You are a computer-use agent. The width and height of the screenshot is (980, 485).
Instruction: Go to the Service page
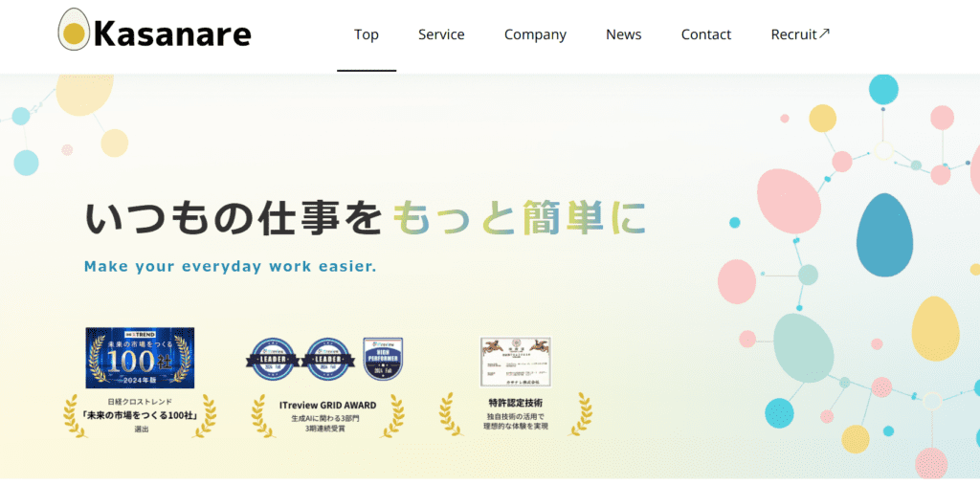441,34
